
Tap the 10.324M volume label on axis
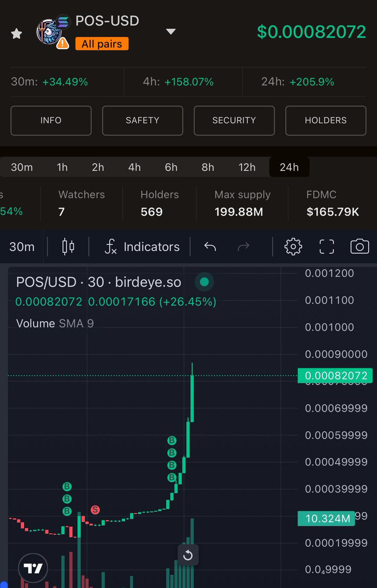pos(327,518)
